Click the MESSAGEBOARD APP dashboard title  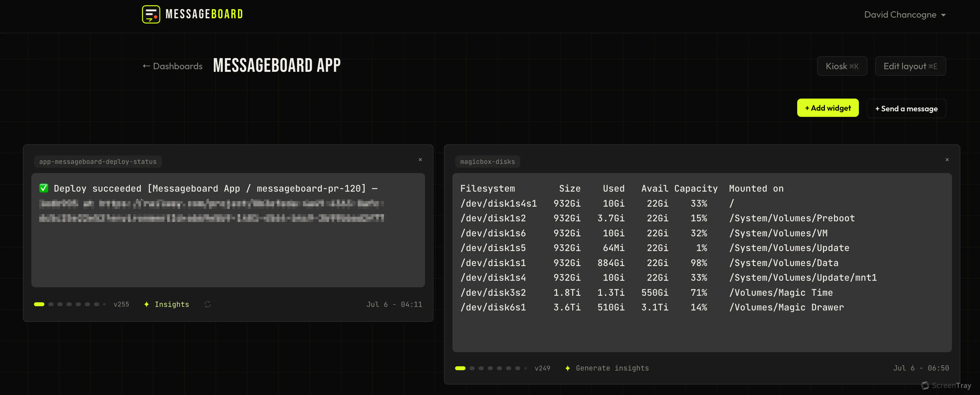(x=277, y=66)
